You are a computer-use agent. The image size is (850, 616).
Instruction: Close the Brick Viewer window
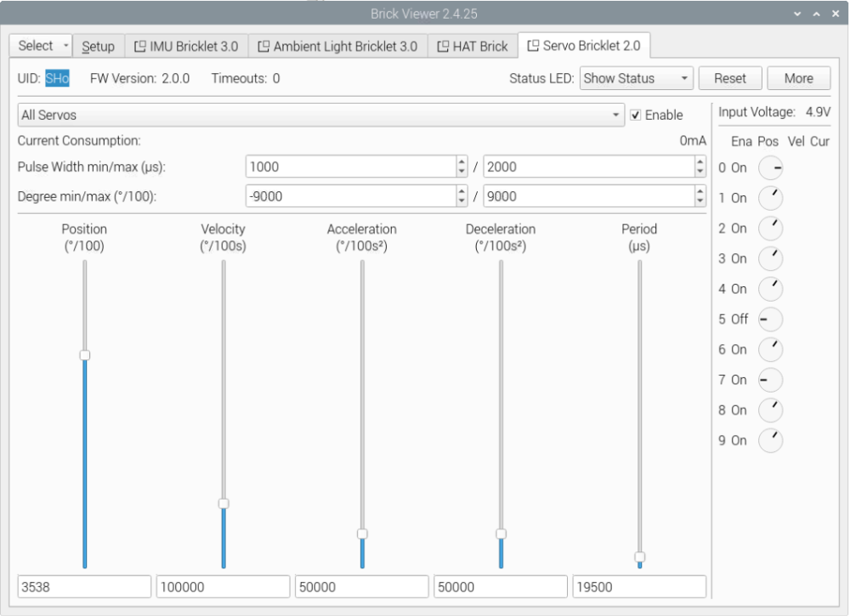click(x=836, y=14)
